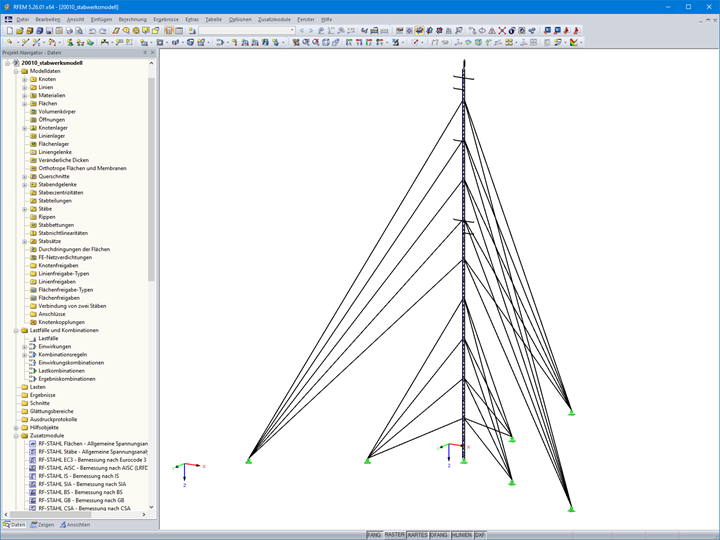
Task: Expand the Stabsätze tree node
Action: (25, 242)
